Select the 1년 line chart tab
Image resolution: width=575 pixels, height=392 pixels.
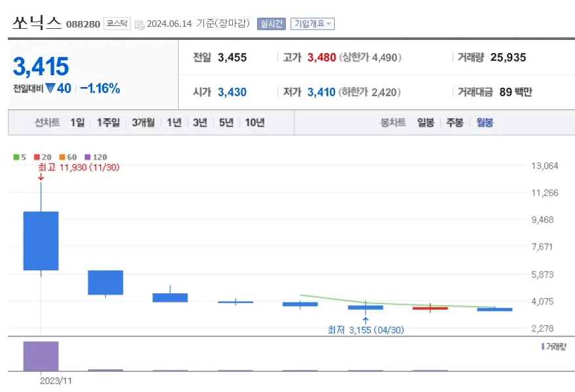(x=174, y=122)
